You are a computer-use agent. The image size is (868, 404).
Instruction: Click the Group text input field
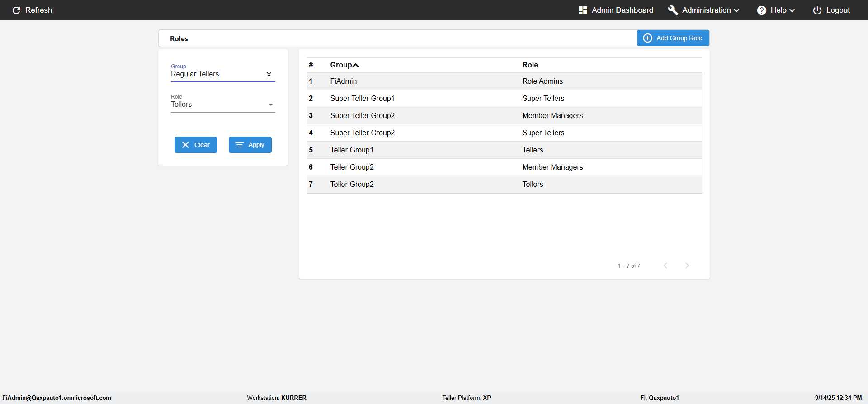tap(216, 74)
